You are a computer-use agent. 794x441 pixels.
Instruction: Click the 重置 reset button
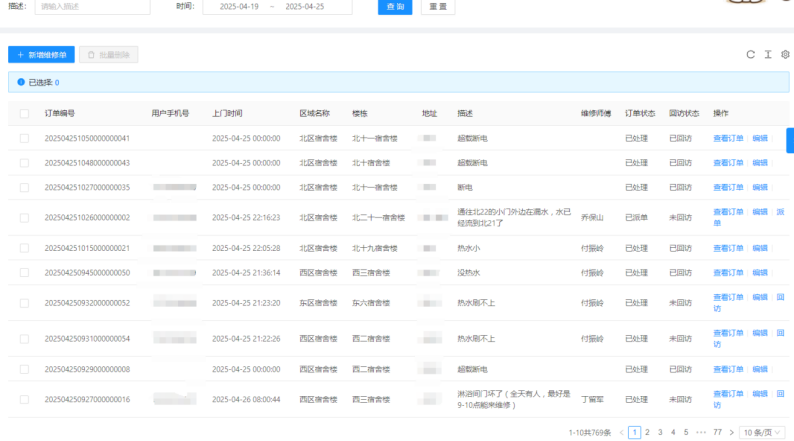(x=438, y=7)
